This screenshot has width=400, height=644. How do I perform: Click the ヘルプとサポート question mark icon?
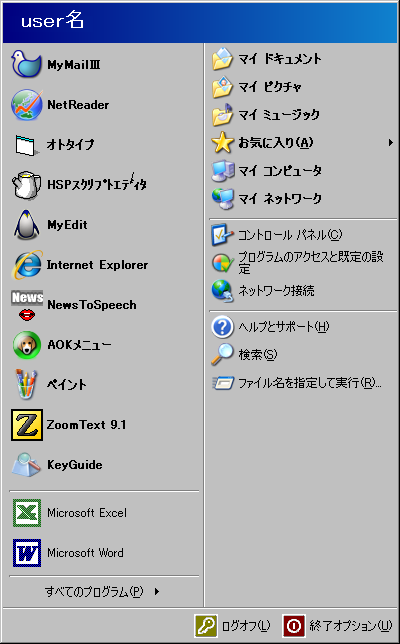pos(223,327)
